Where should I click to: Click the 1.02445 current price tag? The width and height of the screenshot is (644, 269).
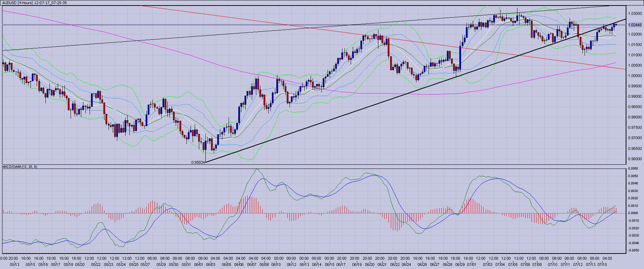point(635,25)
